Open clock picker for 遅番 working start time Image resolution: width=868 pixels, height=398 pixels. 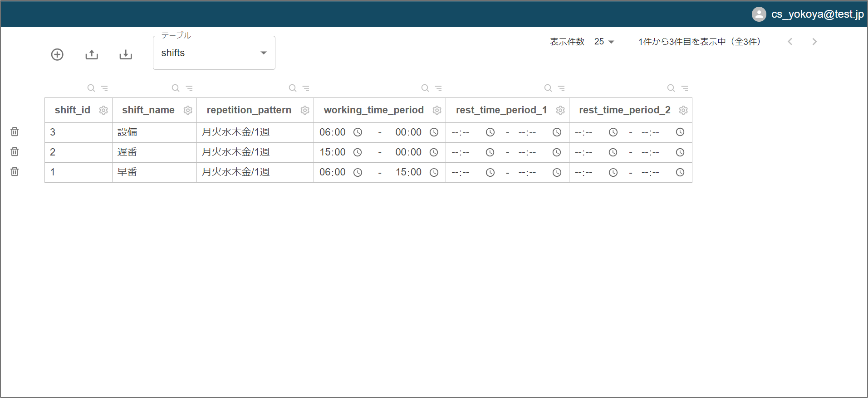click(358, 152)
